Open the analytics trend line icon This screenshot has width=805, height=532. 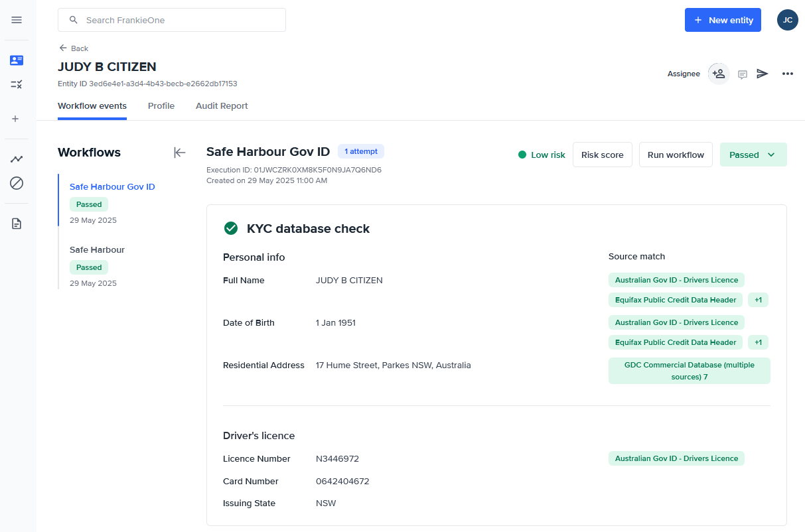click(17, 159)
